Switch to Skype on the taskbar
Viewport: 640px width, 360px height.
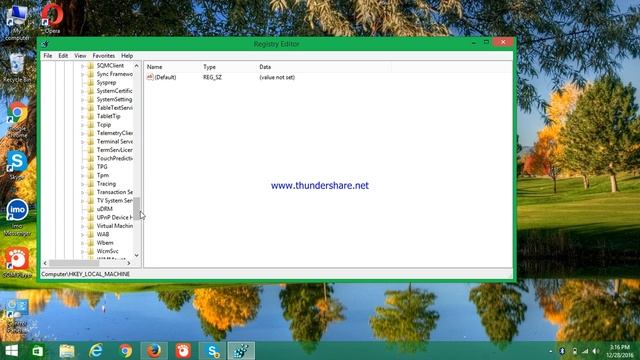click(x=213, y=351)
